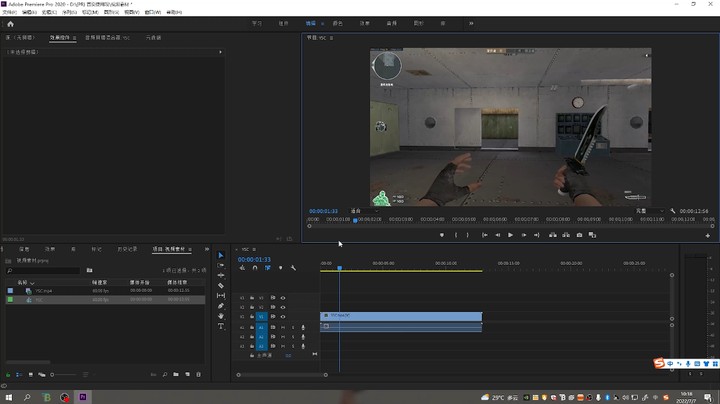Screen dimensions: 720x404
Task: Expand more workspaces chevron
Action: point(471,23)
